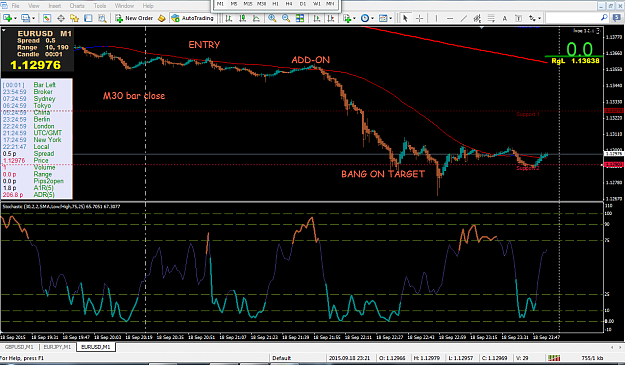Screen dimensions: 625x365
Task: Open the chat bubble icon
Action: pos(618,18)
